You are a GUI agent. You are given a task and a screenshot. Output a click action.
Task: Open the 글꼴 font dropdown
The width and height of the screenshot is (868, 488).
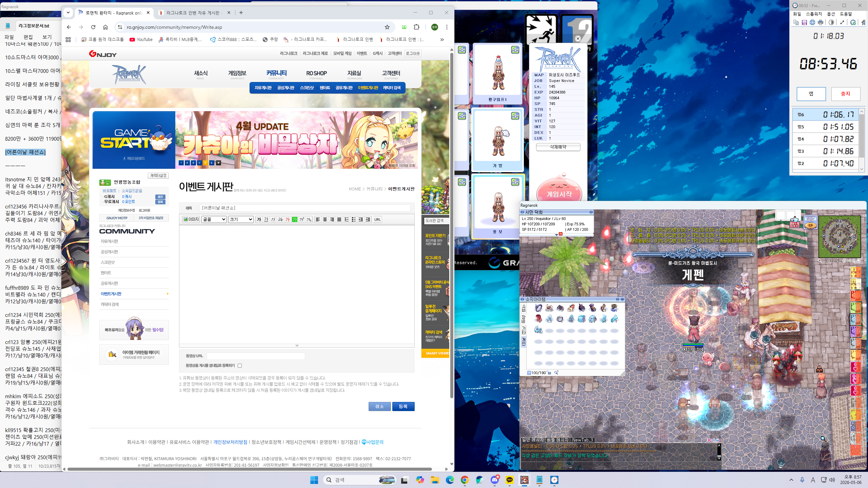tap(214, 219)
